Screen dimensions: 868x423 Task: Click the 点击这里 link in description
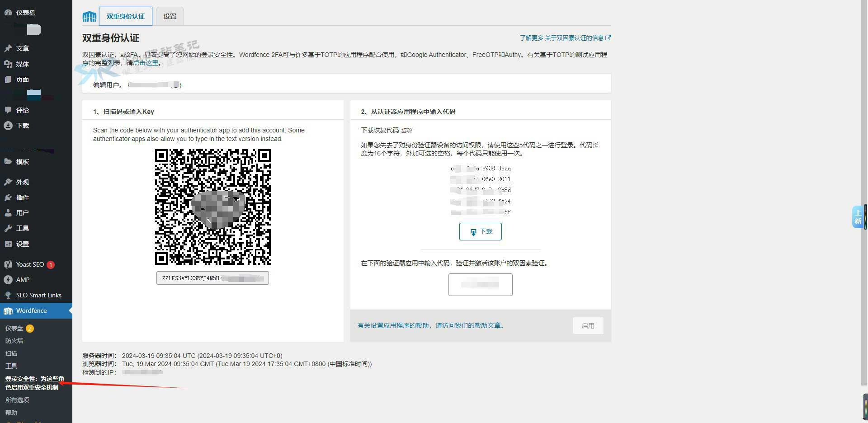146,63
